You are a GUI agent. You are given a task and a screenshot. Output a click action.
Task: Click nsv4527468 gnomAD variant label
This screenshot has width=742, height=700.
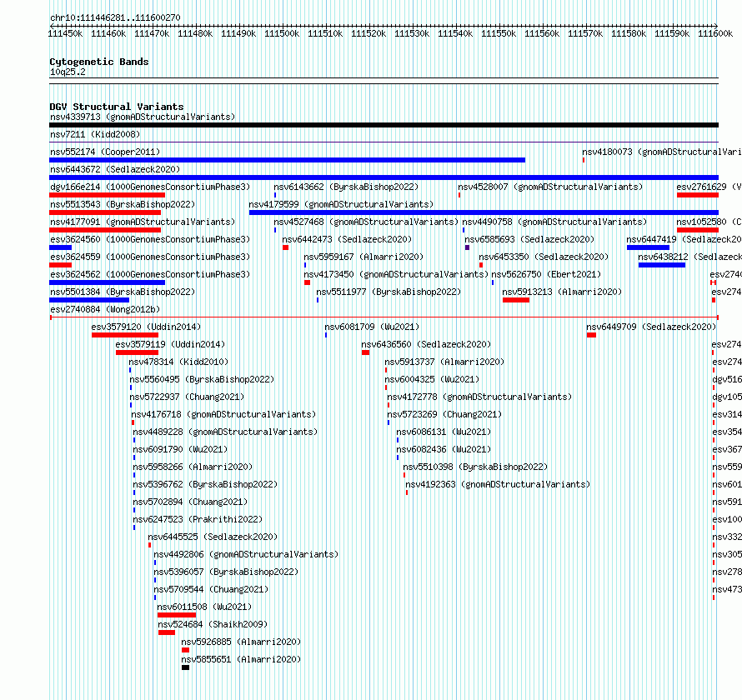[x=366, y=222]
